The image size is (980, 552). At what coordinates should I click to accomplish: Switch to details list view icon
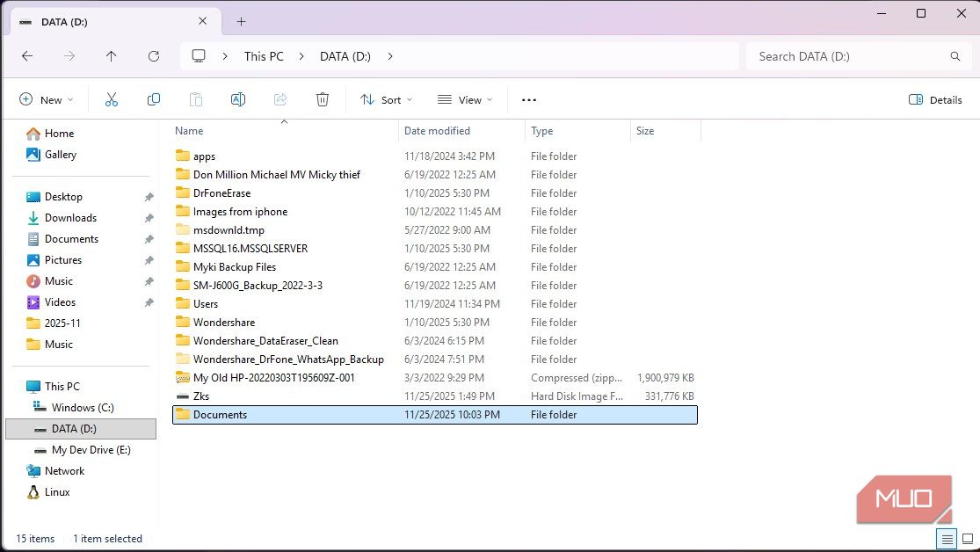click(x=947, y=538)
